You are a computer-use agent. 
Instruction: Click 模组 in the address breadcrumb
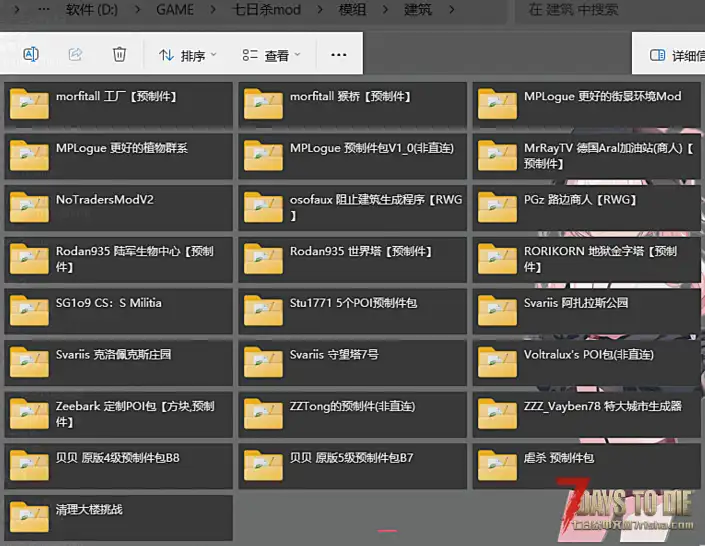(x=352, y=9)
